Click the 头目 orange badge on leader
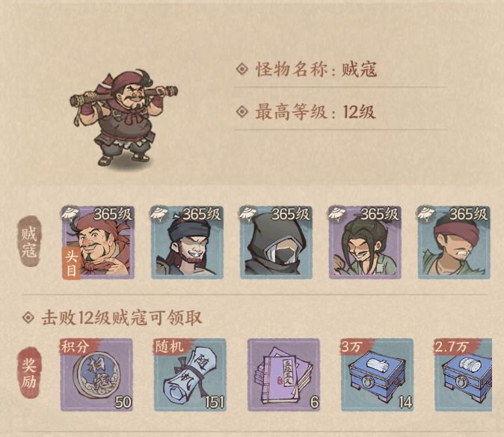The width and height of the screenshot is (504, 437). coord(71,263)
